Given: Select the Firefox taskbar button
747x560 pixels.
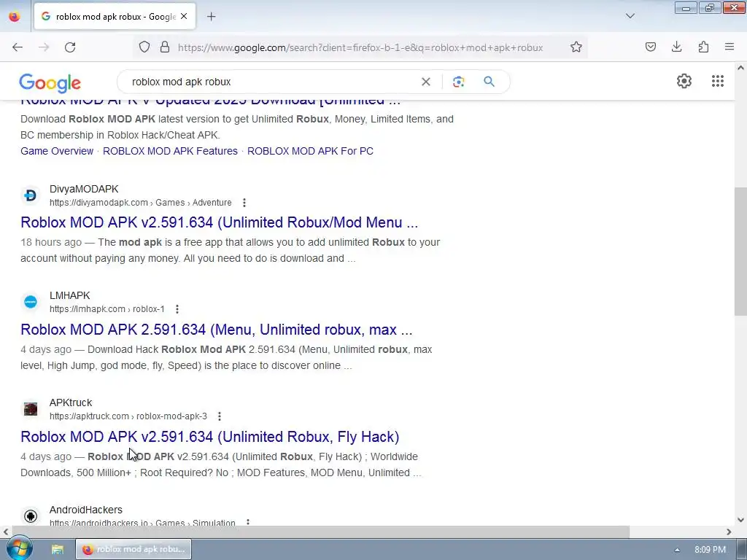Looking at the screenshot, I should pyautogui.click(x=133, y=550).
